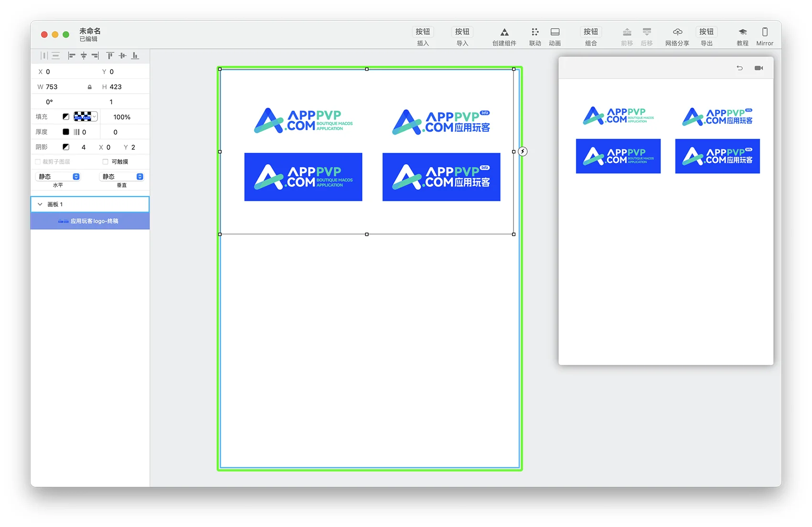The height and width of the screenshot is (527, 812).
Task: Select the 应用玩客logo-终稿 layer row
Action: click(90, 221)
